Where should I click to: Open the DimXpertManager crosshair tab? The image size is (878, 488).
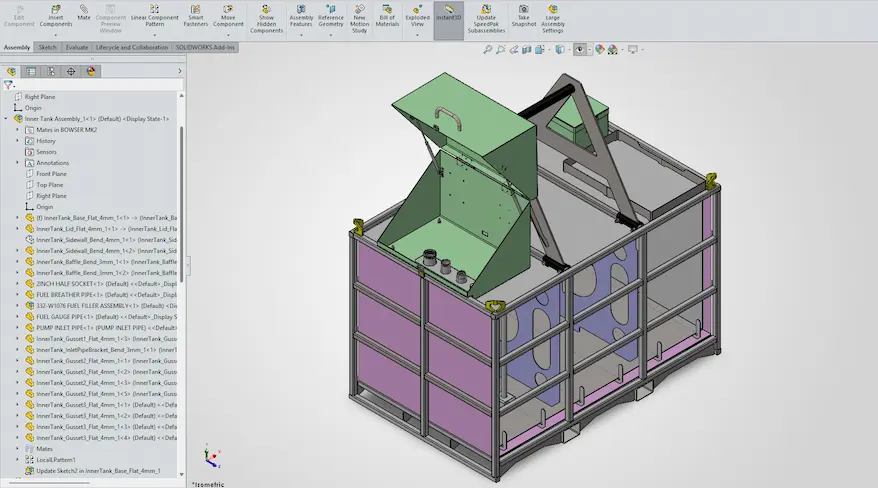[x=71, y=71]
